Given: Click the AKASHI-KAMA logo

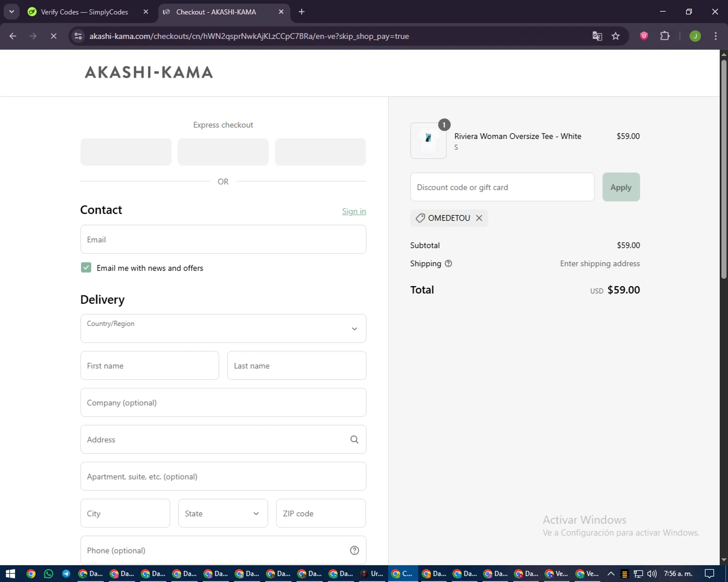Looking at the screenshot, I should tap(149, 72).
